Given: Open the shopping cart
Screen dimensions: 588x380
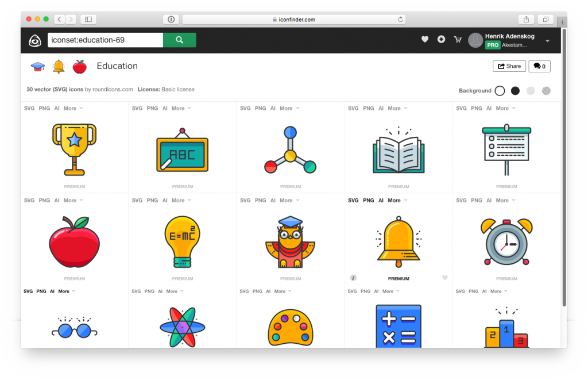Looking at the screenshot, I should coord(458,39).
